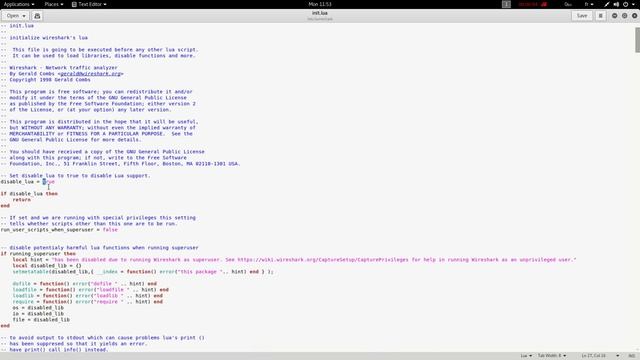Click the vertical scrollbar thumb
This screenshot has height=360, width=640.
(x=637, y=40)
